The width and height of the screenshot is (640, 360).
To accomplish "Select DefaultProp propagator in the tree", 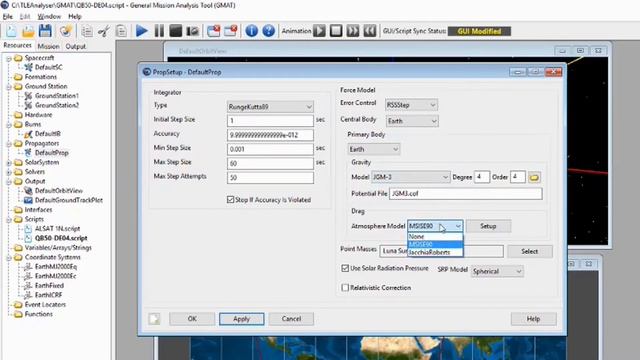I will [x=51, y=153].
